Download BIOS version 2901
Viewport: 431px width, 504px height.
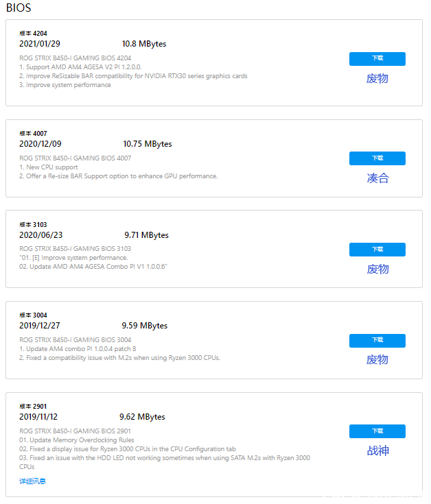pos(377,431)
